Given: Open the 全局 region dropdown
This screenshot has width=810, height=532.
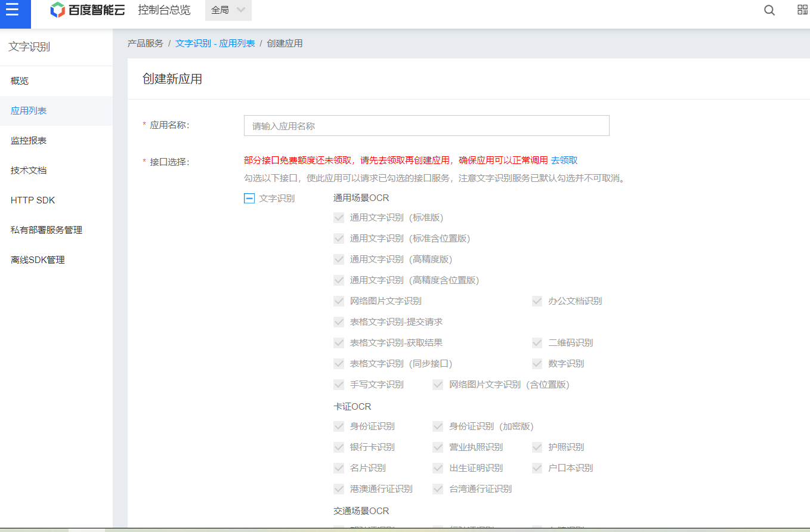Looking at the screenshot, I should point(228,10).
